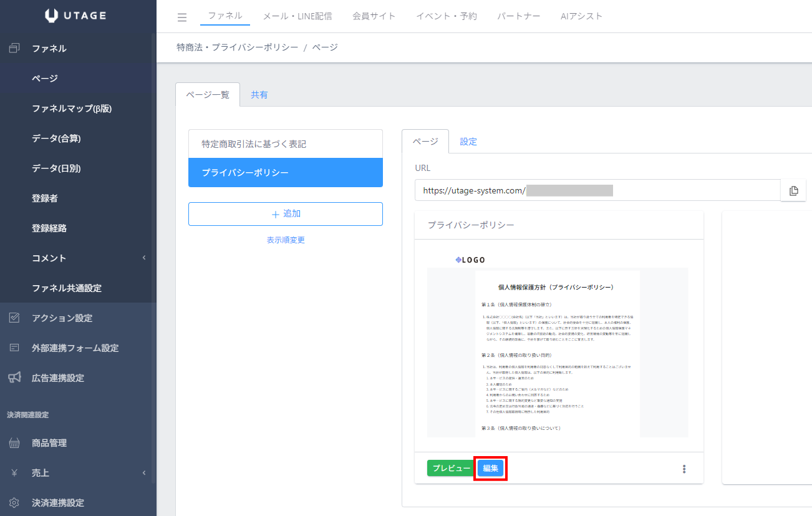Click the green プレビュー button
812x516 pixels.
coord(451,468)
